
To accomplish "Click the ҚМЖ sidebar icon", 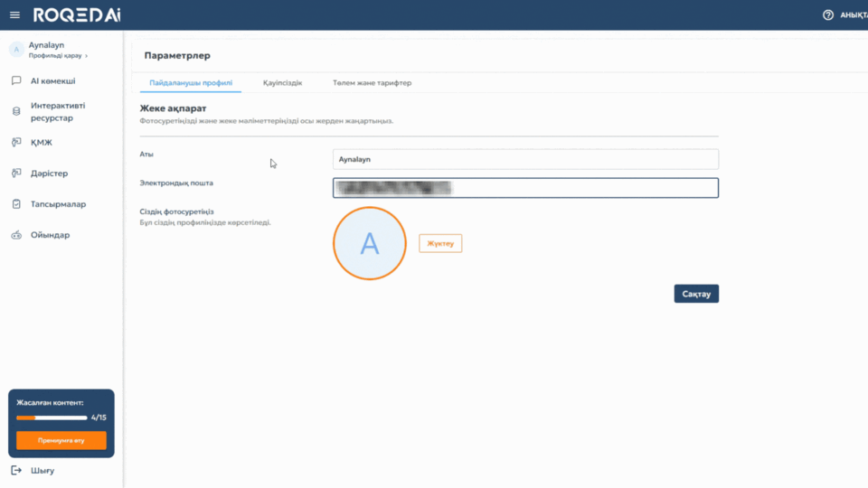I will [x=16, y=143].
